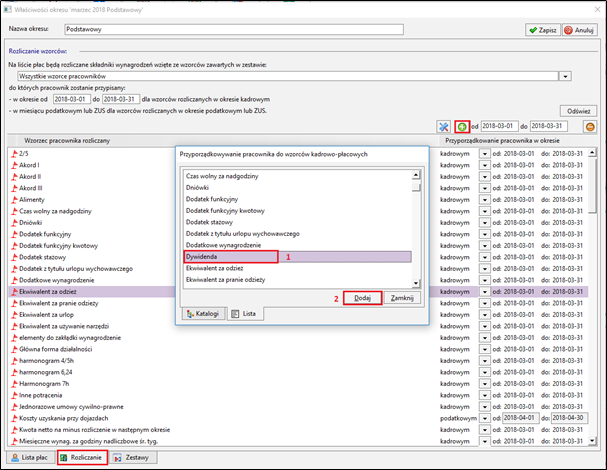Open period dropdown for Ekwiwalent za odzież row

coord(484,292)
